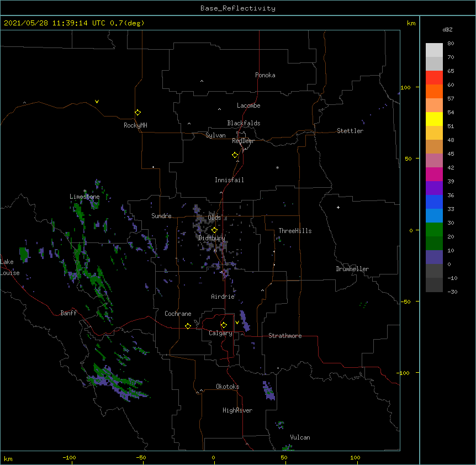
Task: Click the Blackfalds city label
Action: (x=244, y=123)
